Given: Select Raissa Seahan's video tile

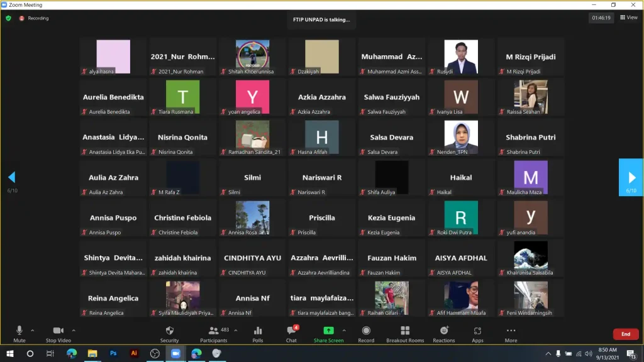Looking at the screenshot, I should pos(531,97).
